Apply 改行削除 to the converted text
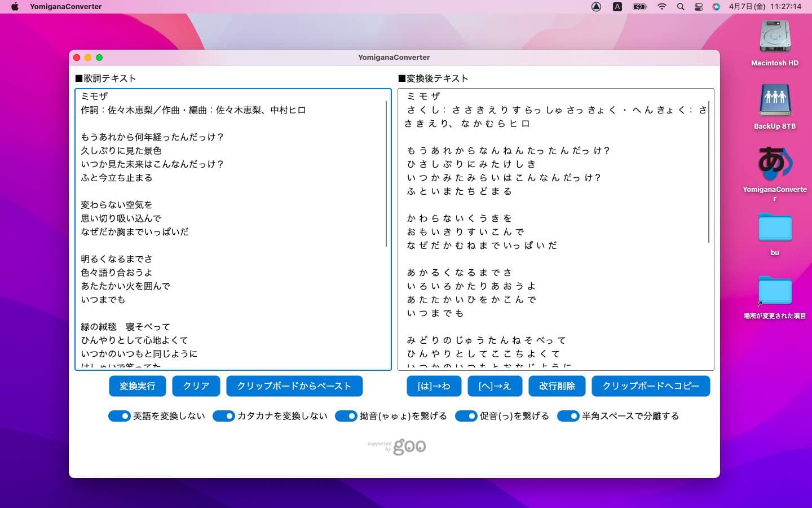This screenshot has height=508, width=812. click(x=557, y=386)
